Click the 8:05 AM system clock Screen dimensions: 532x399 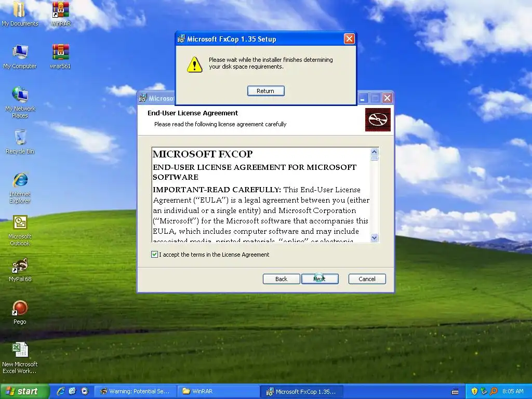click(x=513, y=391)
